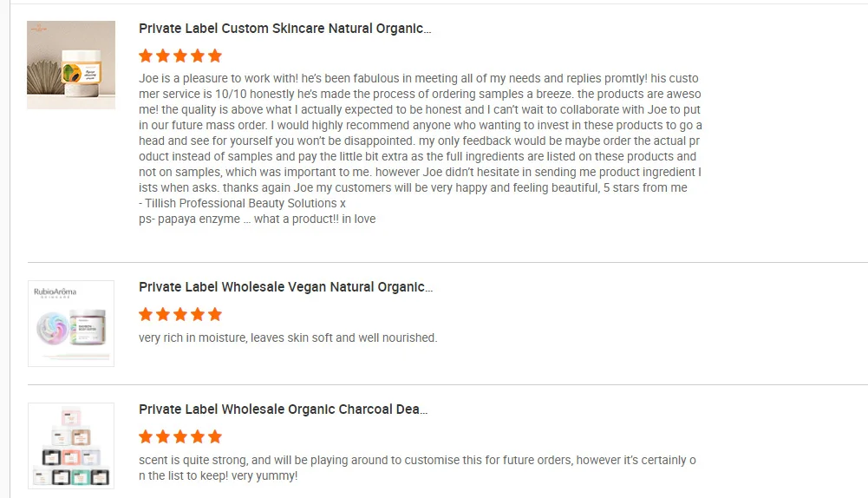868x498 pixels.
Task: Open Private Label Custom Skincare Natural Organic link
Action: pos(284,29)
